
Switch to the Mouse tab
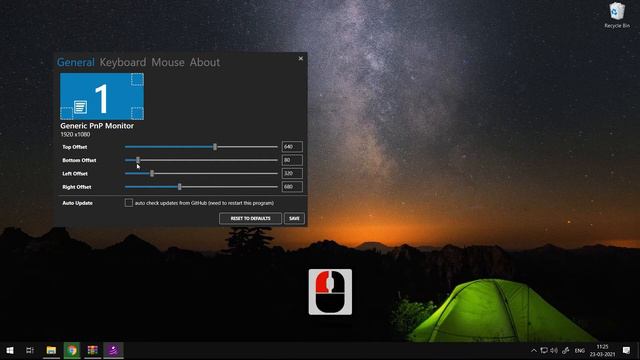[168, 62]
